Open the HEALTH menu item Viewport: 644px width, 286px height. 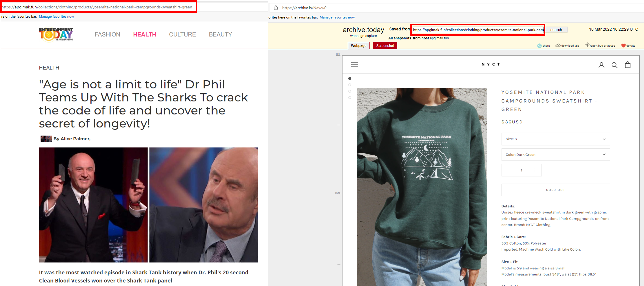pyautogui.click(x=145, y=35)
